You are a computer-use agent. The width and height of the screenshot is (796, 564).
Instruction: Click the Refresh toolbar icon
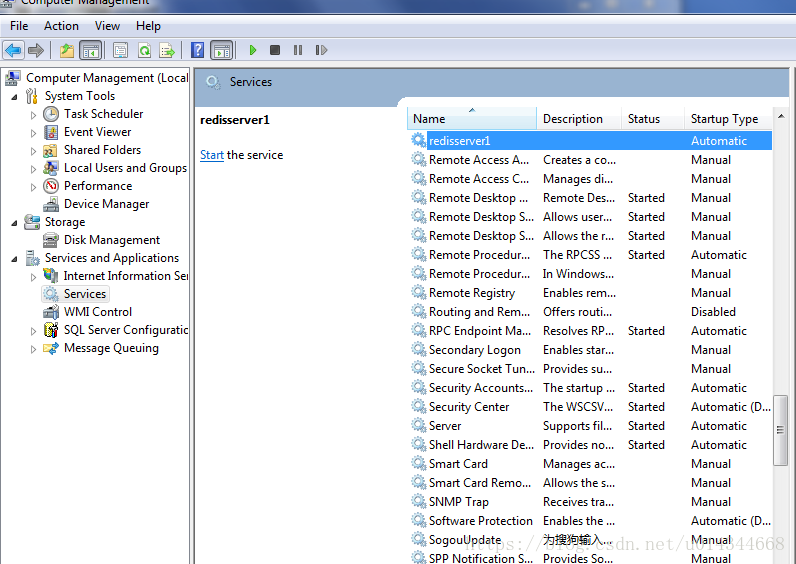[145, 50]
